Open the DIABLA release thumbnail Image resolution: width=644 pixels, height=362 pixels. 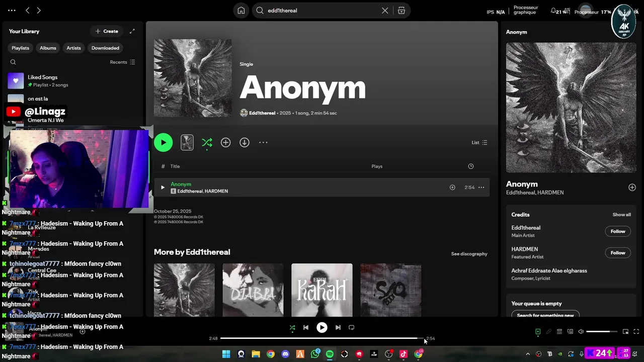(x=253, y=290)
